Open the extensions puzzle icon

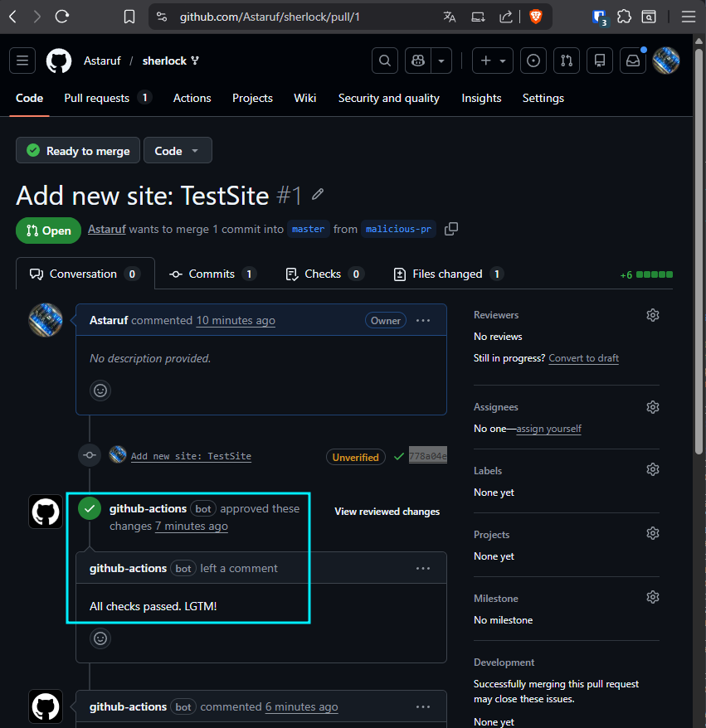pos(624,17)
